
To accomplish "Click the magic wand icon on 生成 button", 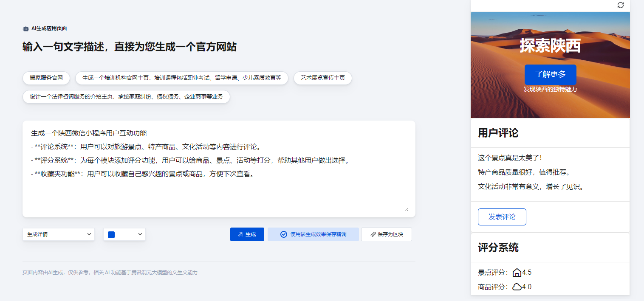I will pyautogui.click(x=240, y=234).
